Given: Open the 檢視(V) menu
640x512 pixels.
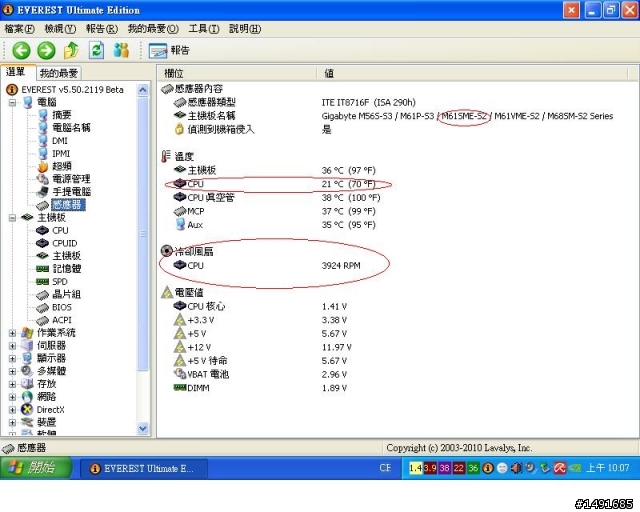Looking at the screenshot, I should [60, 29].
